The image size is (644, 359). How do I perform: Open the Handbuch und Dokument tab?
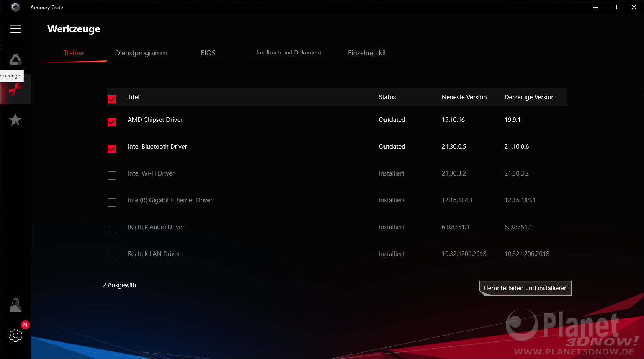(288, 52)
